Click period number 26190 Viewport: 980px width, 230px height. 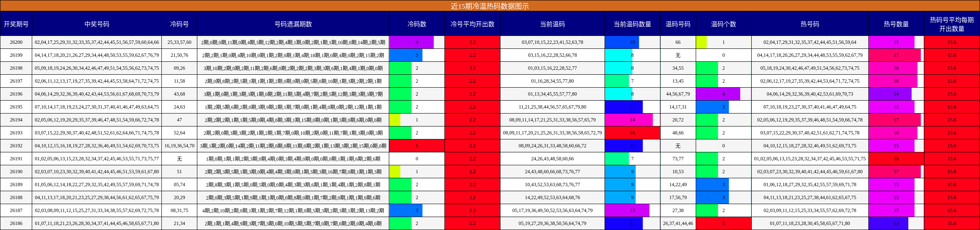[16, 172]
